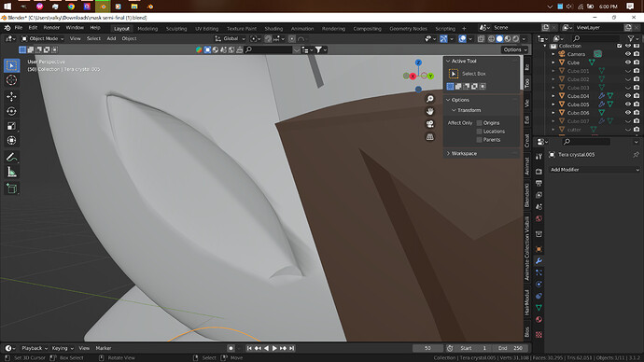Open the Edit menu
Image resolution: width=644 pixels, height=362 pixels.
coord(33,28)
